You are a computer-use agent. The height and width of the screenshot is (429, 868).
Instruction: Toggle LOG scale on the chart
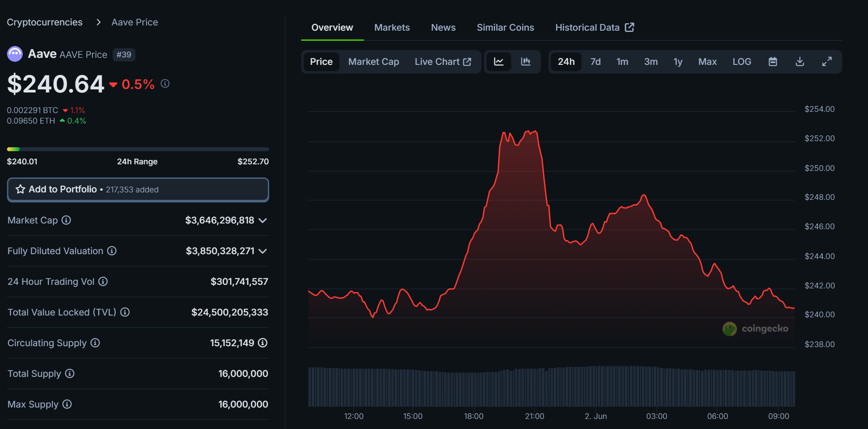click(x=741, y=62)
